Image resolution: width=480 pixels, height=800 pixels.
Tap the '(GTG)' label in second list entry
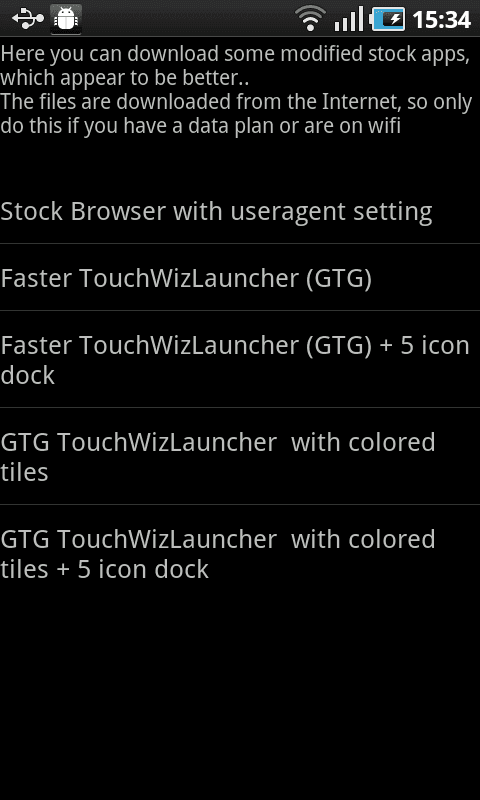point(339,279)
